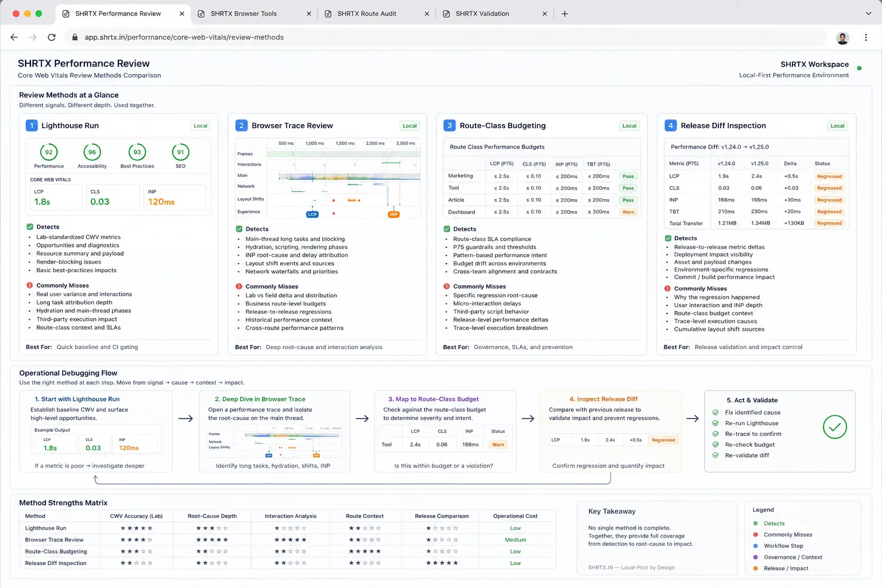Click the '120ms' INP value in Lighthouse Run card

pos(161,202)
